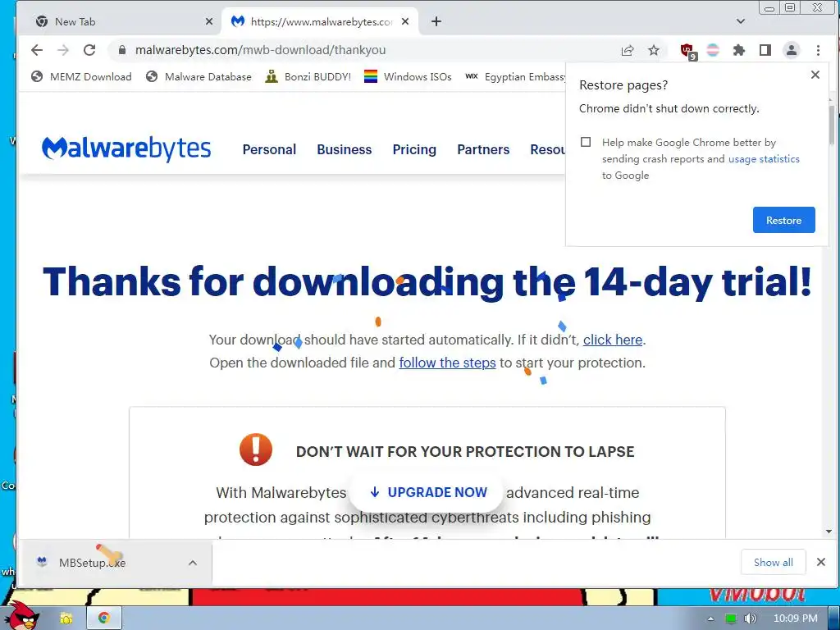View site info via padlock icon
840x630 pixels.
[x=122, y=50]
